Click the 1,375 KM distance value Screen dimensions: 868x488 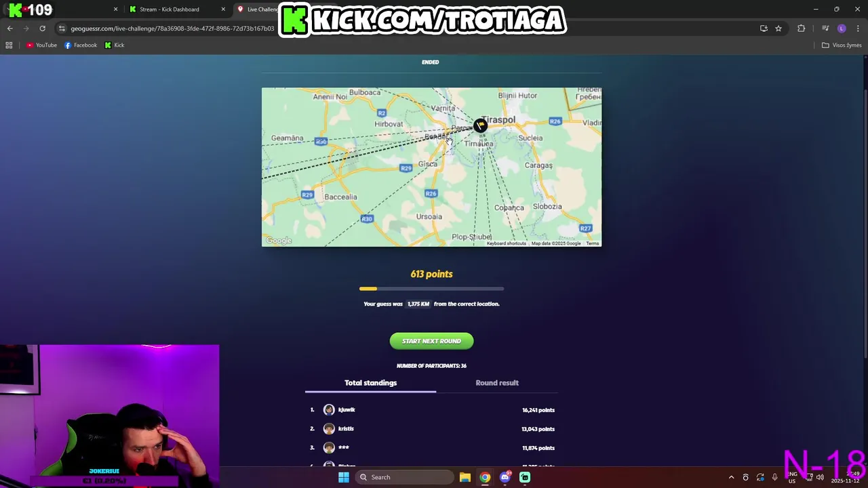(418, 304)
